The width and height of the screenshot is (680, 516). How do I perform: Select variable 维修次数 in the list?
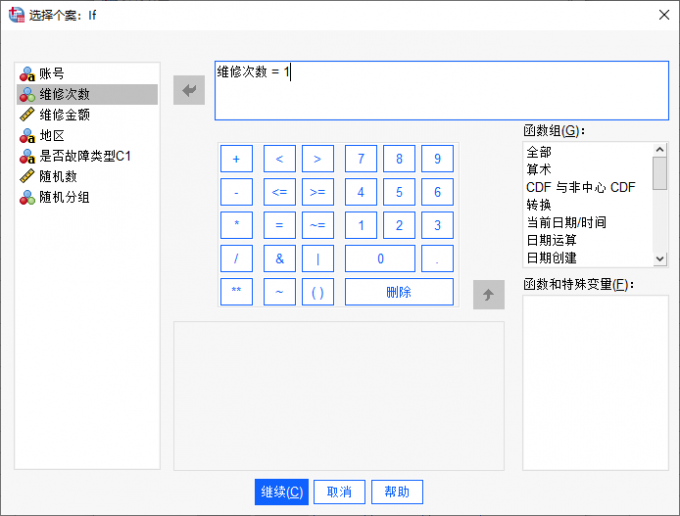[x=87, y=94]
